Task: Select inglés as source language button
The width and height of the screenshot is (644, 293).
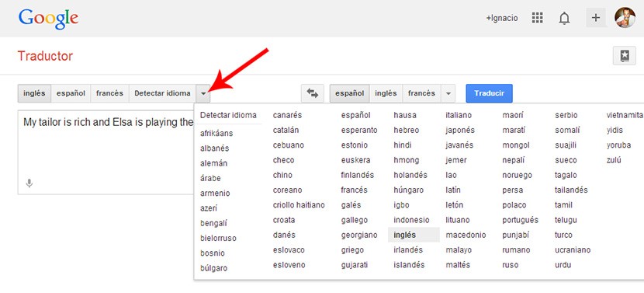Action: coord(34,93)
